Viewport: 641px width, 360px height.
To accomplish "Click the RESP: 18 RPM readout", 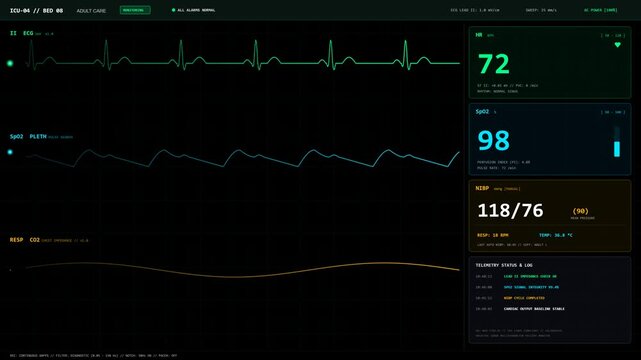I will tap(493, 235).
